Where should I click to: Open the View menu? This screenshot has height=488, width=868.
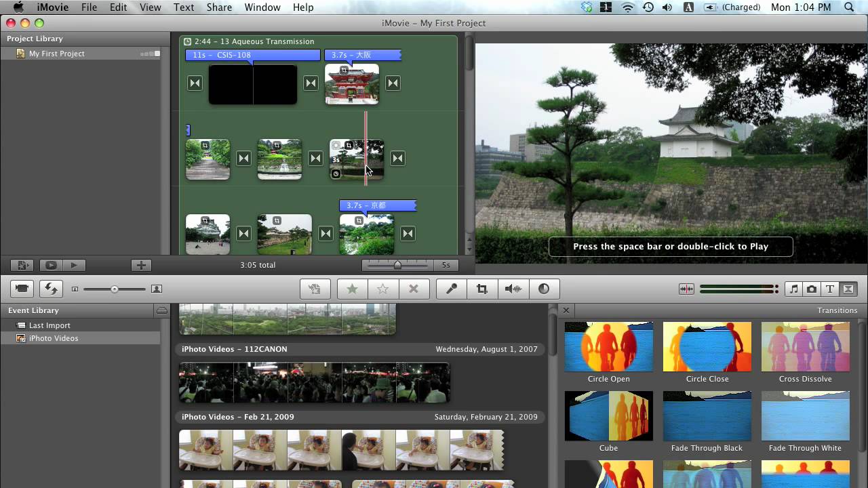[150, 7]
